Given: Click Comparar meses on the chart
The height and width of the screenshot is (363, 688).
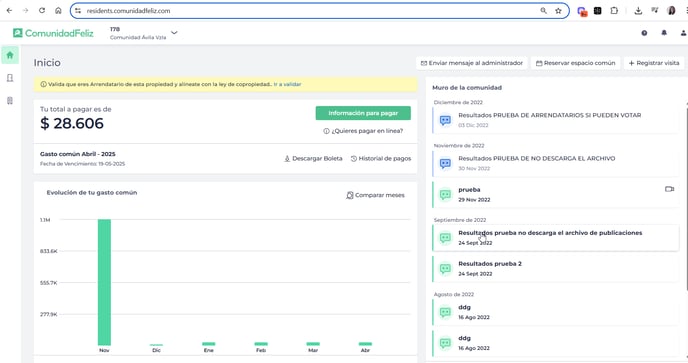Looking at the screenshot, I should 375,195.
